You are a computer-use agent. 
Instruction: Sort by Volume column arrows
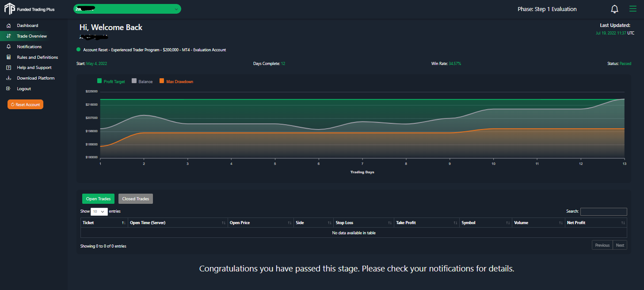pyautogui.click(x=561, y=223)
